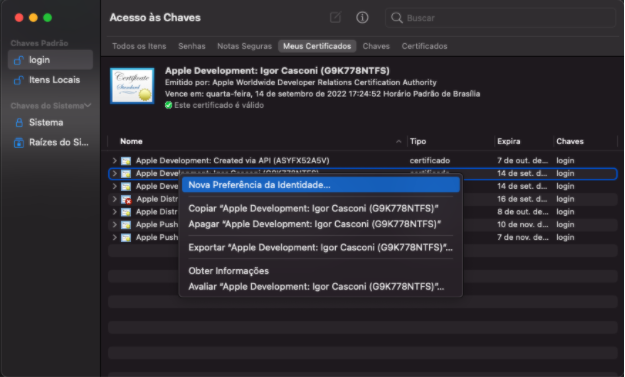Sort by Chaves column header
Image resolution: width=625 pixels, height=377 pixels.
point(570,141)
